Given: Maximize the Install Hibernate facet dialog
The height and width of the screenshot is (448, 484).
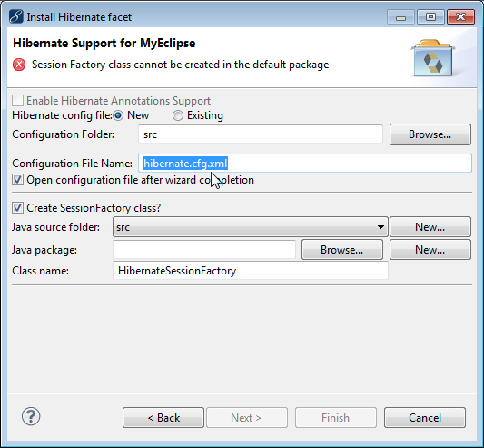Looking at the screenshot, I should [430, 17].
